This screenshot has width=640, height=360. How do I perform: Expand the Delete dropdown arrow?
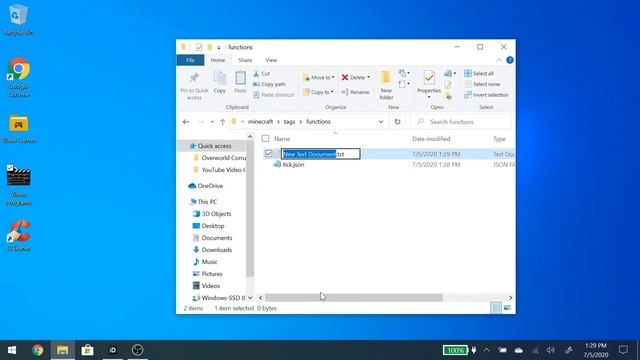pyautogui.click(x=368, y=77)
